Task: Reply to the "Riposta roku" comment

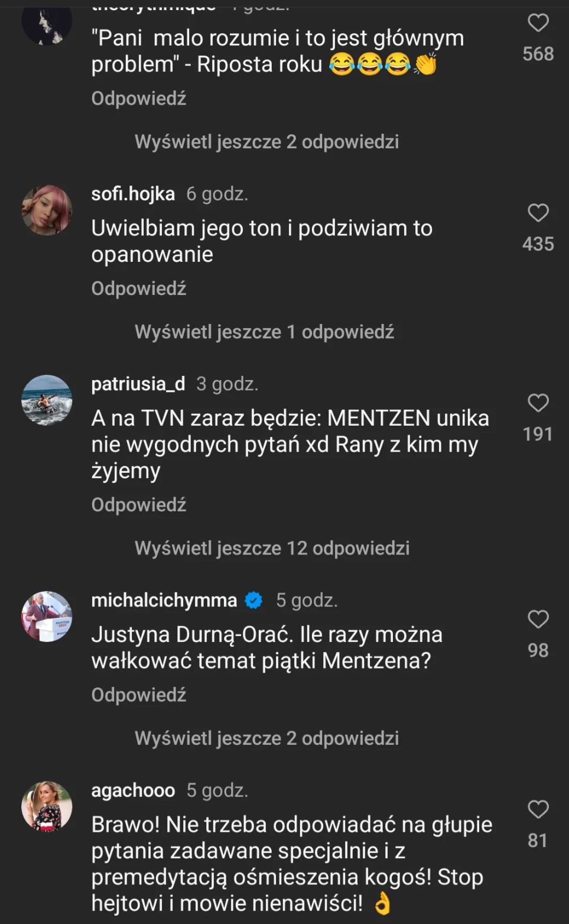Action: point(139,99)
